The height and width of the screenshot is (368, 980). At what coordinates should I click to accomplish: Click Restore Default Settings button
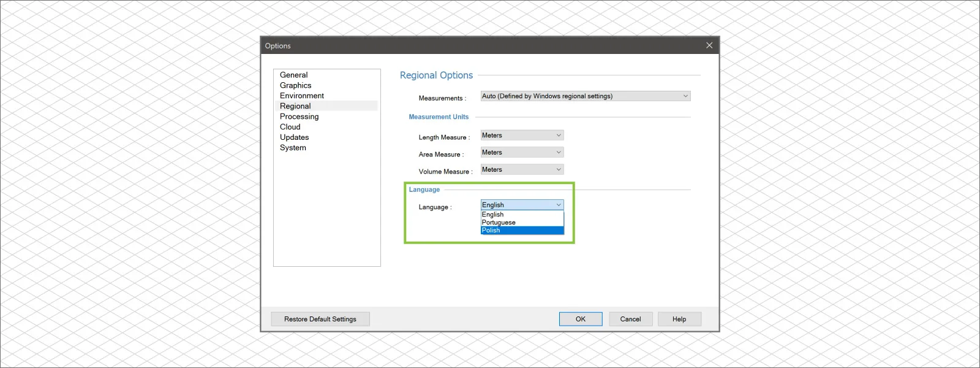(x=320, y=319)
